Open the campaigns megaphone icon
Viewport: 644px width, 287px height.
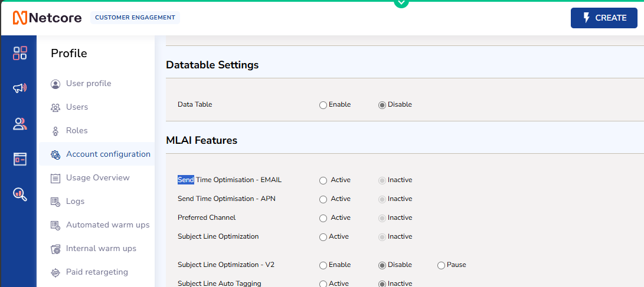pos(19,88)
